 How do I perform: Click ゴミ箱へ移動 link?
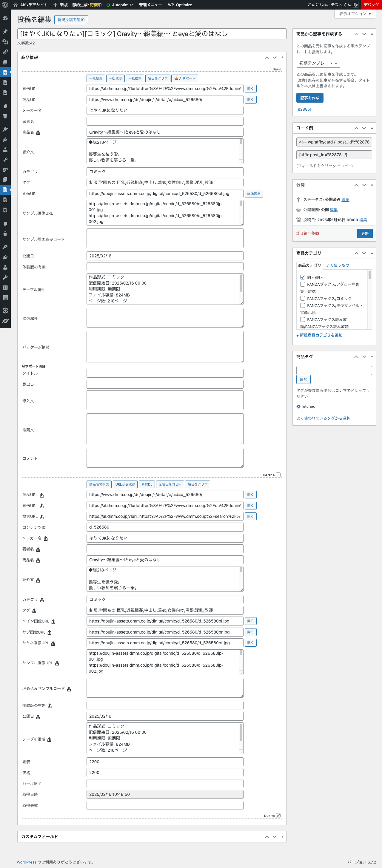(307, 234)
